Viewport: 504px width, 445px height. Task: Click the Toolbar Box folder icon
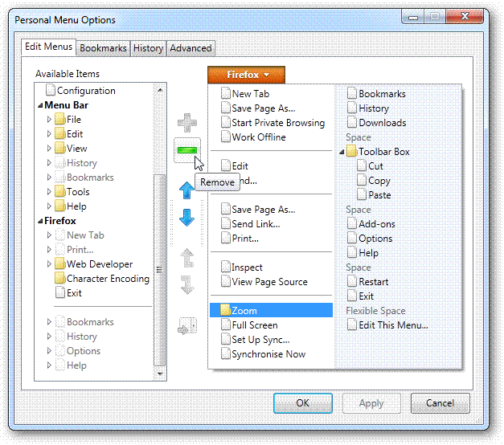coord(352,151)
